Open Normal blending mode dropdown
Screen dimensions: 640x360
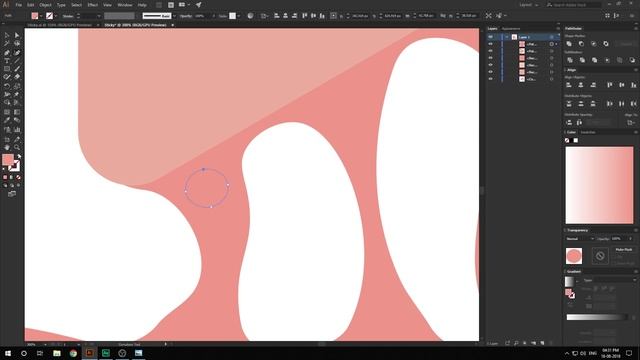click(x=580, y=239)
